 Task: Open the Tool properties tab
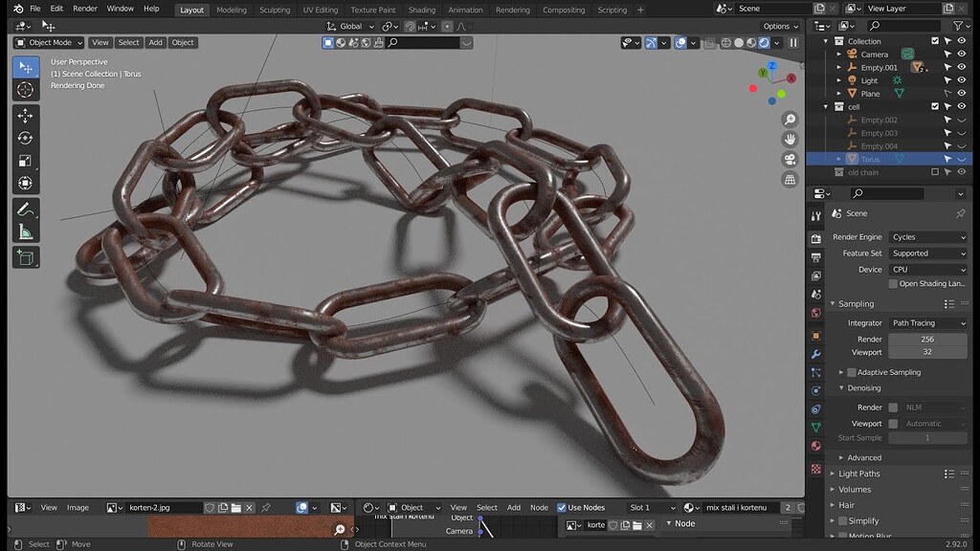point(815,216)
